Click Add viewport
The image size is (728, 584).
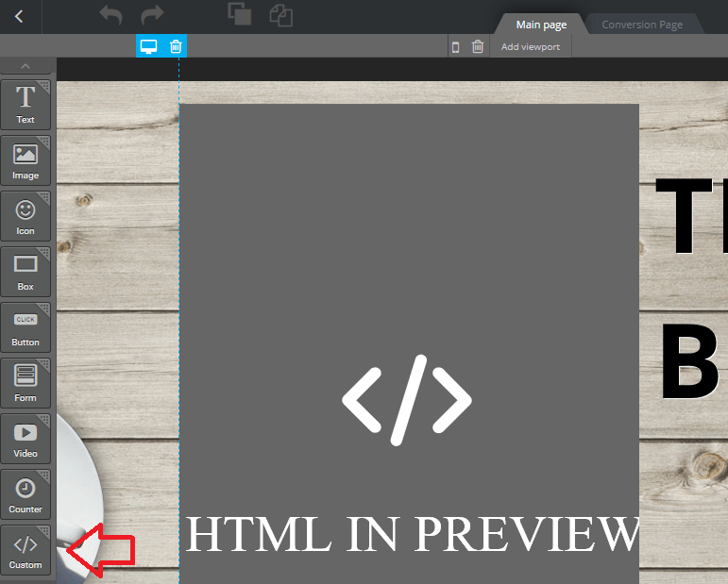531,47
